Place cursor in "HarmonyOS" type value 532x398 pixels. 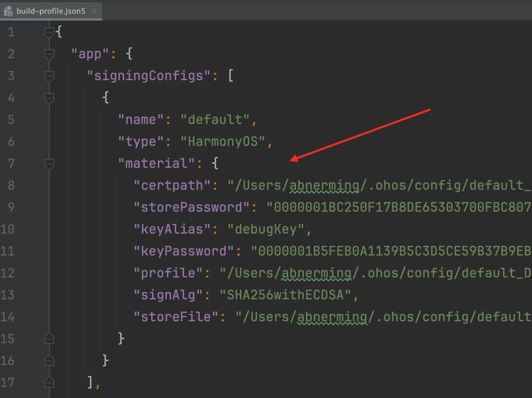[x=223, y=142]
